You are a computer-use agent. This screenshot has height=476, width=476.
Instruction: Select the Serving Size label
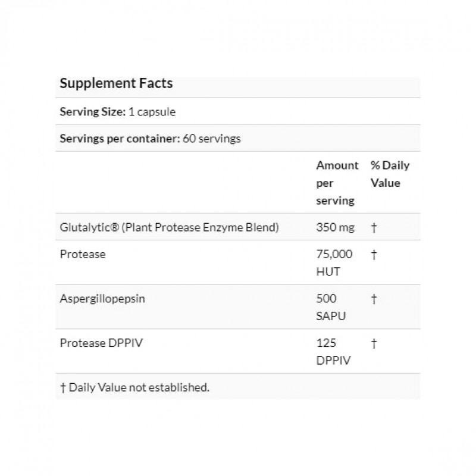(x=92, y=111)
